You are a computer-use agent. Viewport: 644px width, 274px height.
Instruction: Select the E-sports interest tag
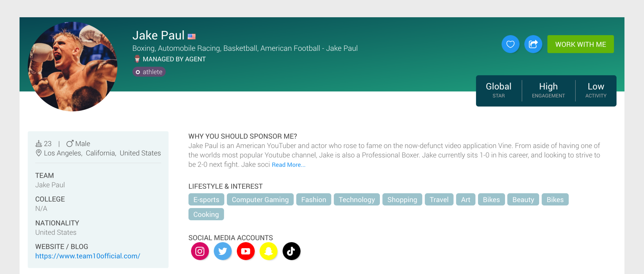tap(206, 200)
